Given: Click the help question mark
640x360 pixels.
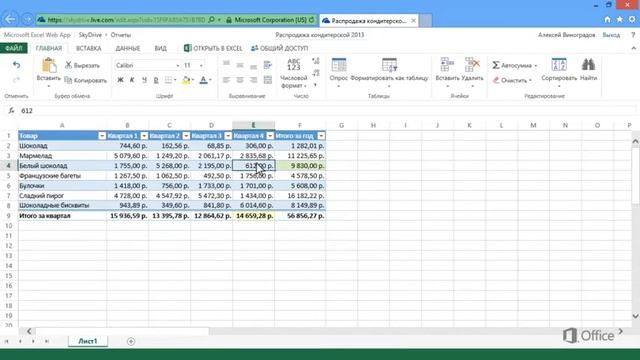Looking at the screenshot, I should click(633, 35).
